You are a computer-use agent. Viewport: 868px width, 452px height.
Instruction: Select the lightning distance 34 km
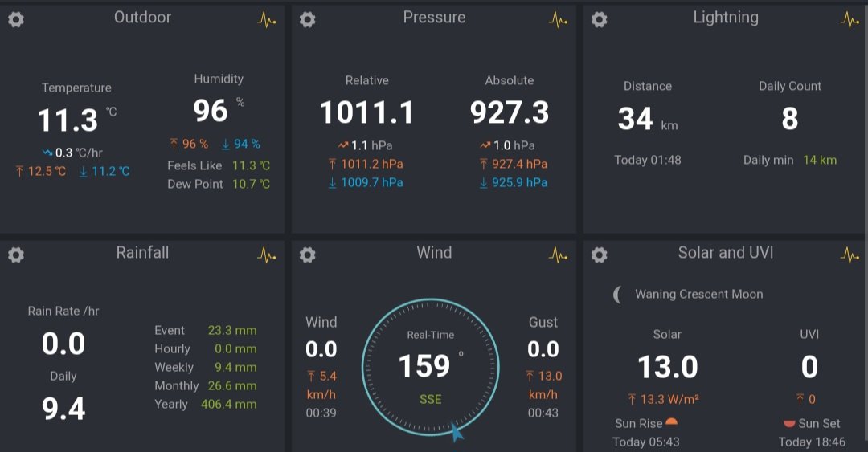648,119
